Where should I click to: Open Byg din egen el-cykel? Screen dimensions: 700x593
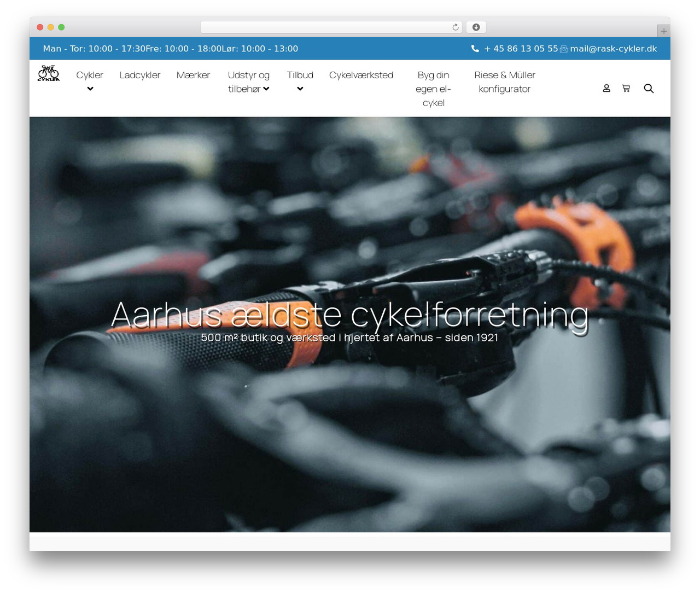click(x=433, y=89)
